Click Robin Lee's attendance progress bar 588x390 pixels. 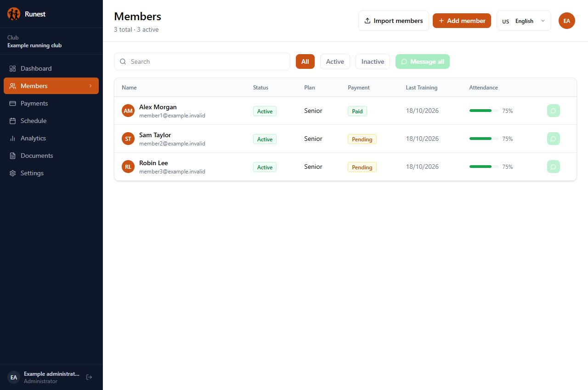(x=484, y=167)
